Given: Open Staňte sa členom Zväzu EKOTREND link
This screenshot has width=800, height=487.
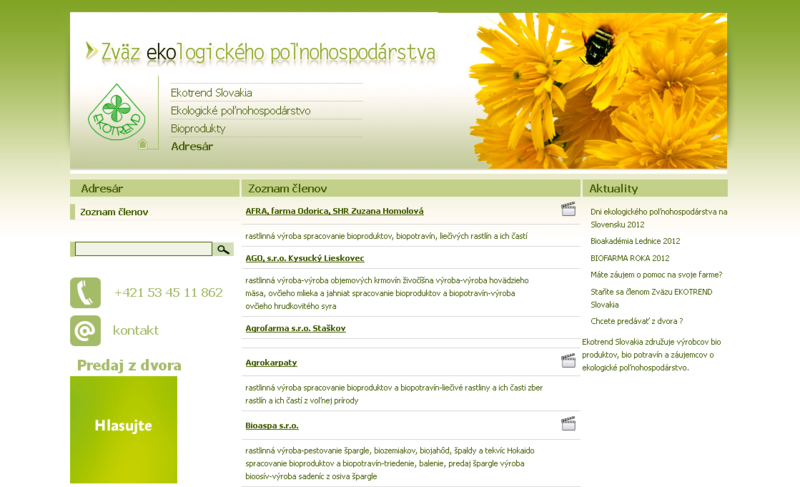Looking at the screenshot, I should [x=651, y=298].
